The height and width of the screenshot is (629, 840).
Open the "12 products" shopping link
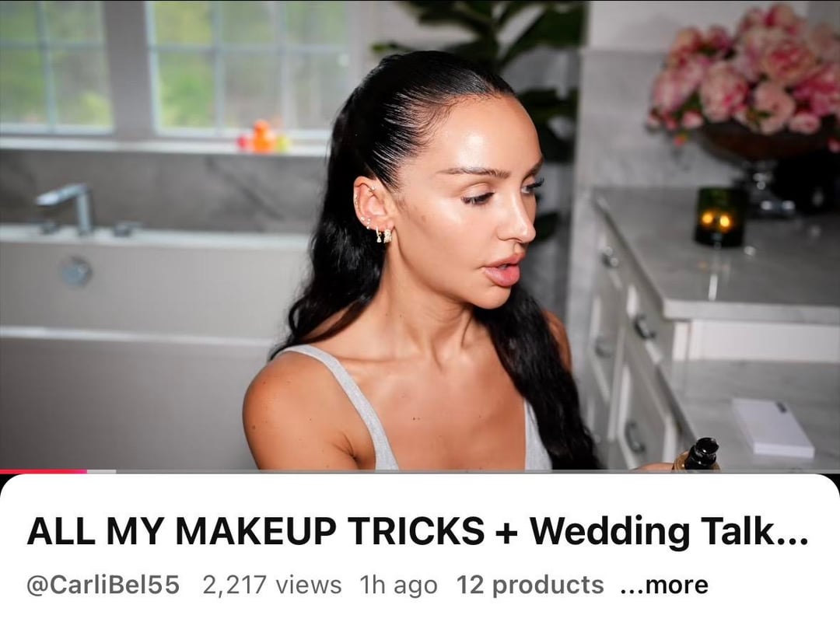coord(530,585)
